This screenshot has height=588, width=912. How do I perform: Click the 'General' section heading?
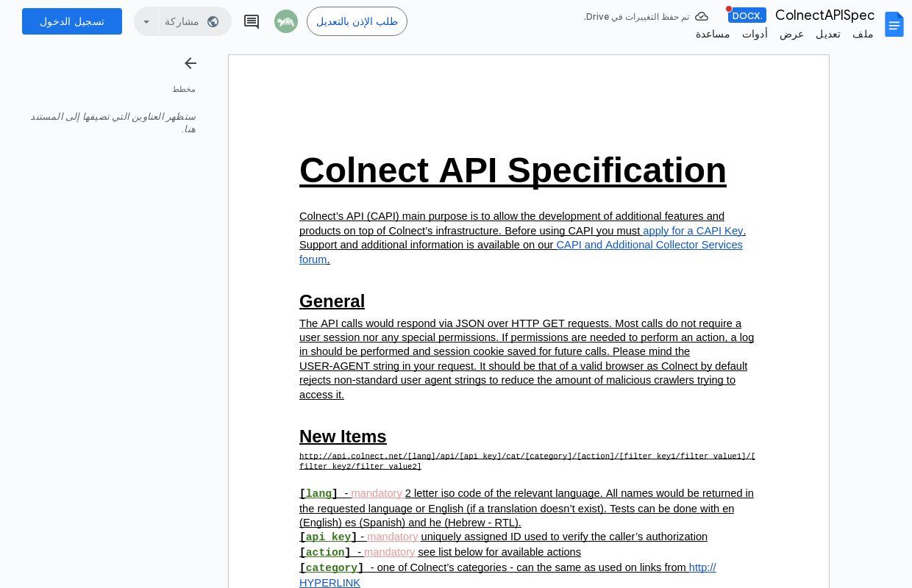point(332,301)
